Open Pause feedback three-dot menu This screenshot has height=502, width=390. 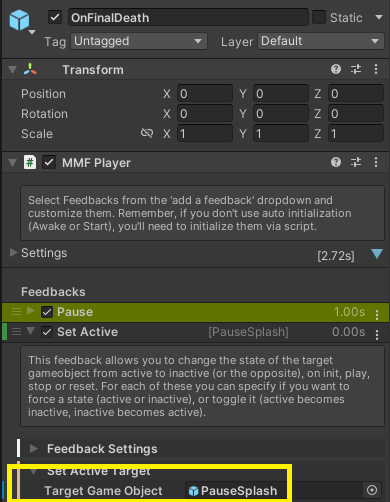(x=377, y=314)
